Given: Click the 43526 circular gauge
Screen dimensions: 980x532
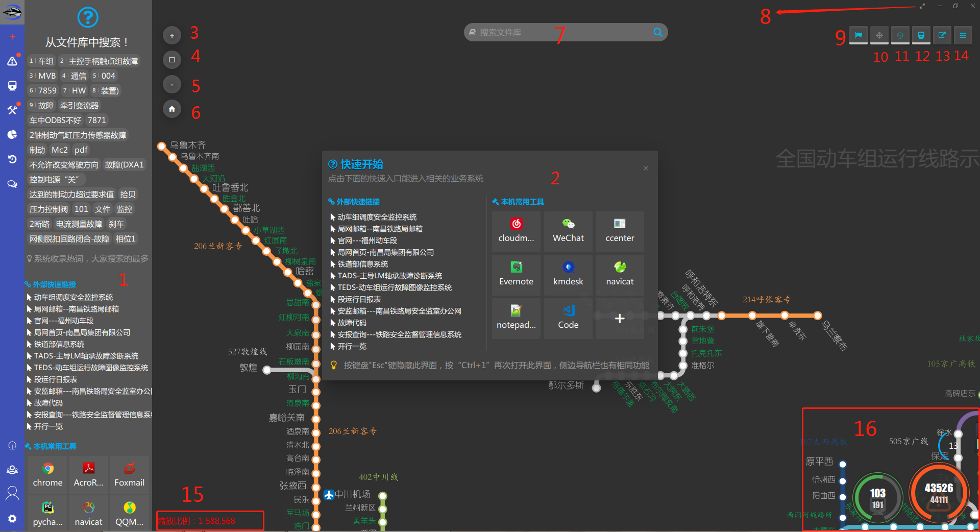Looking at the screenshot, I should coord(939,492).
